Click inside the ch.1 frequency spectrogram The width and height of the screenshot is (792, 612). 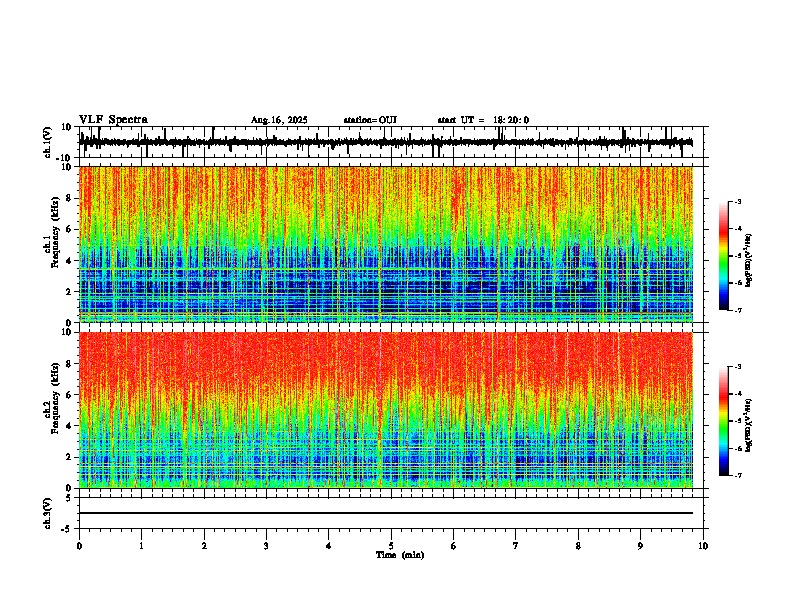[x=386, y=244]
